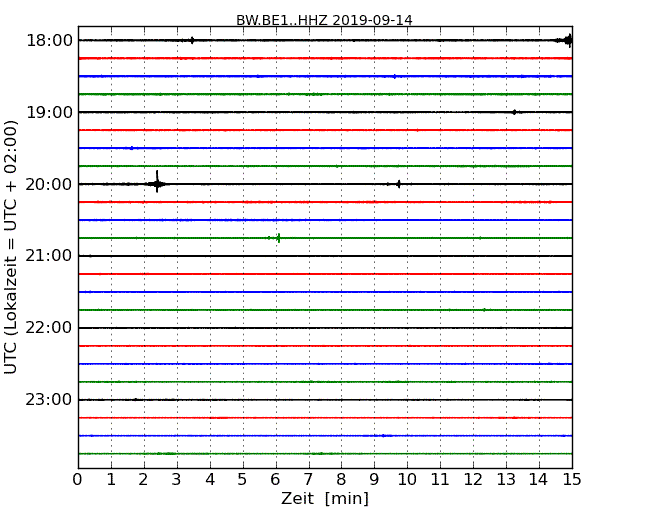Click x-axis tick label 6

pyautogui.click(x=276, y=480)
